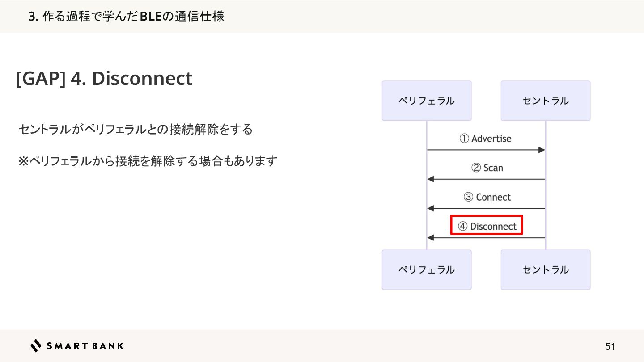Click the arrow line under Scan
The width and height of the screenshot is (644, 362).
pos(487,179)
